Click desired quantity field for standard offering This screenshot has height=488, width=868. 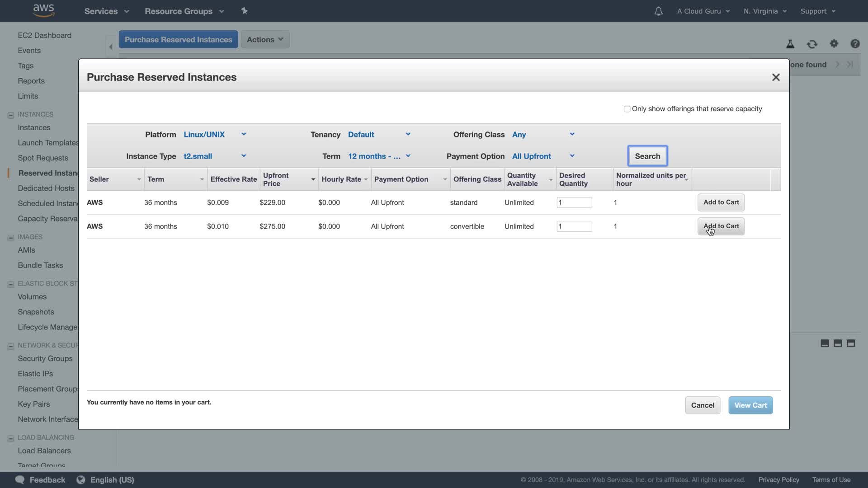click(574, 202)
